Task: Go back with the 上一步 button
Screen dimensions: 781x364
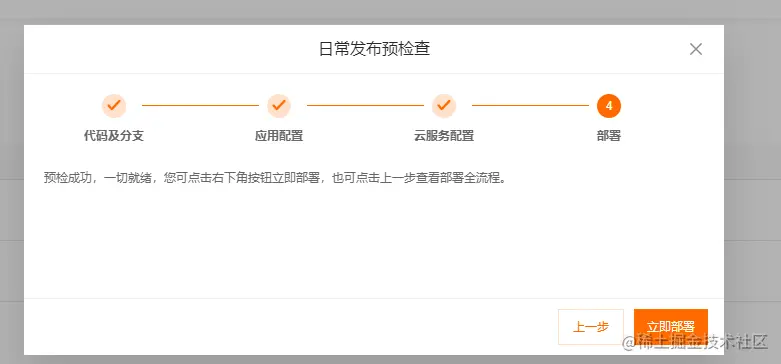Action: (x=591, y=327)
